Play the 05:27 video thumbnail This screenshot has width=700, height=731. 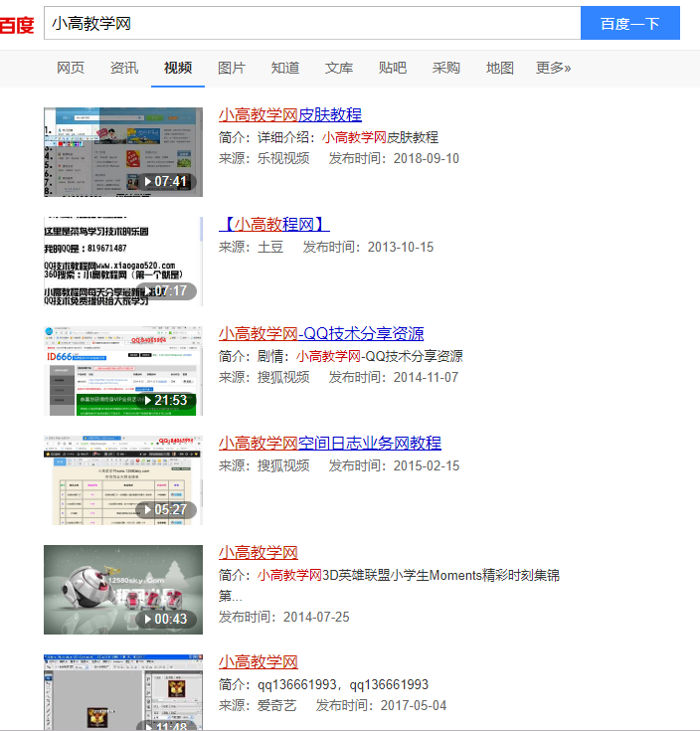[x=123, y=480]
